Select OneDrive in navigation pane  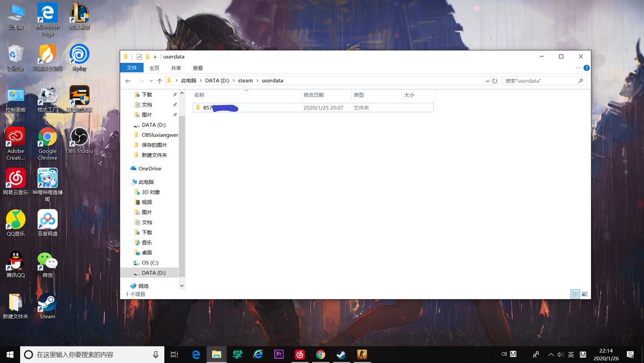150,169
